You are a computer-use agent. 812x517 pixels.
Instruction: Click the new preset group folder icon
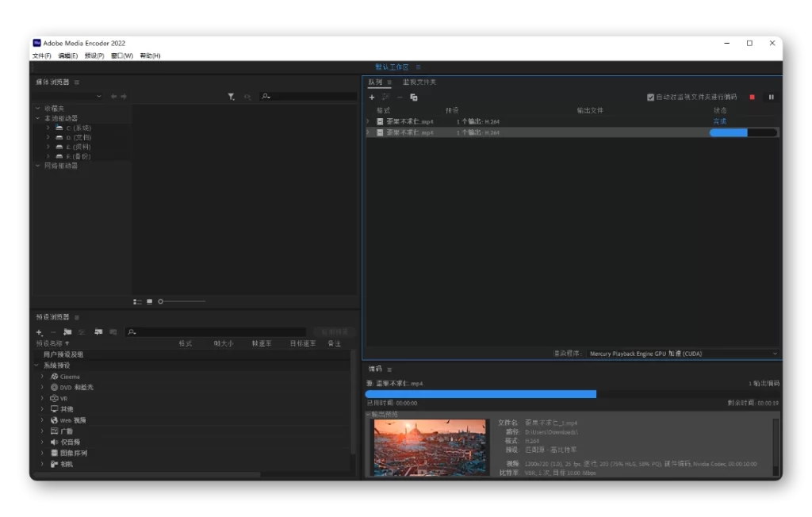67,332
